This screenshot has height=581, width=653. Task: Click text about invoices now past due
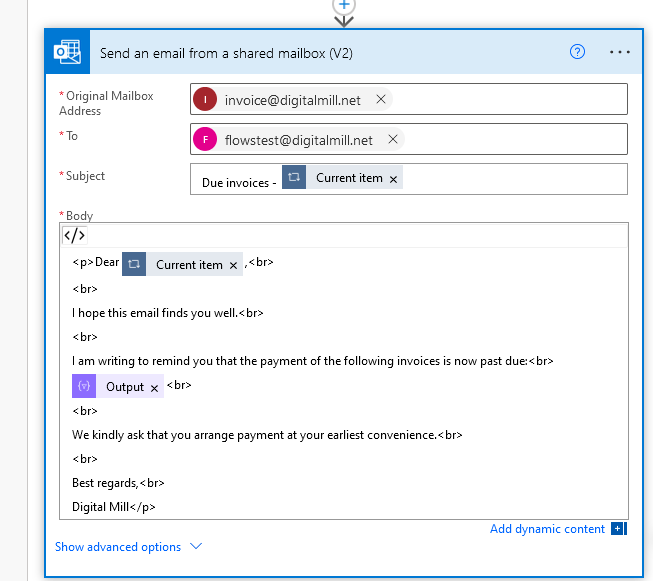299,361
